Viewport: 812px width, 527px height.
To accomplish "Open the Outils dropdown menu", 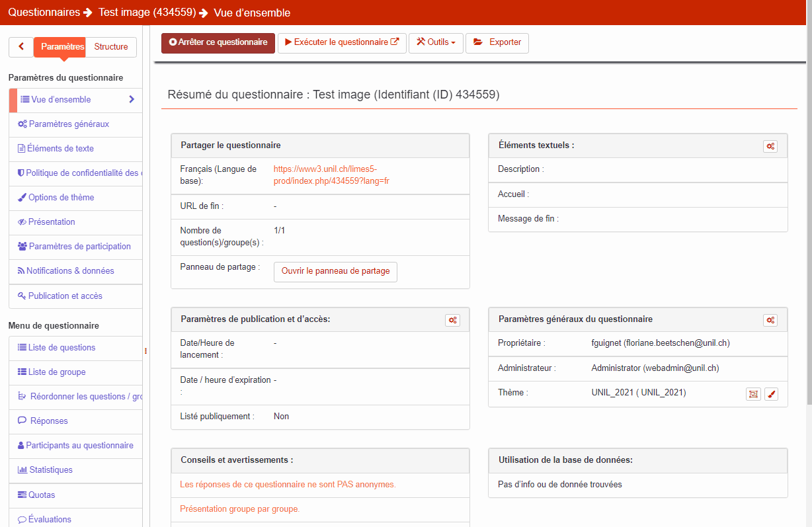I will tap(436, 42).
